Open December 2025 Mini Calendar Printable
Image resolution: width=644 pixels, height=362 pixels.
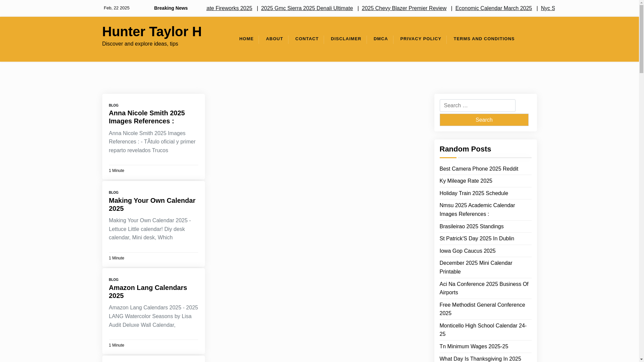click(x=476, y=267)
